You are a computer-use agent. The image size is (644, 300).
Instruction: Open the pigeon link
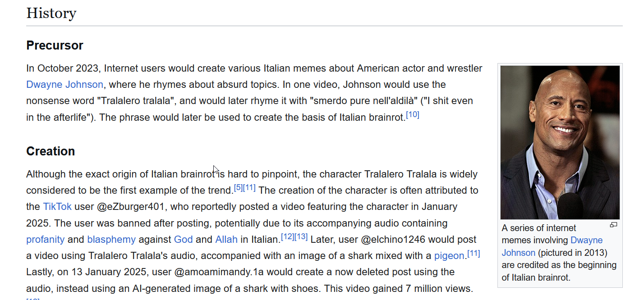click(449, 256)
